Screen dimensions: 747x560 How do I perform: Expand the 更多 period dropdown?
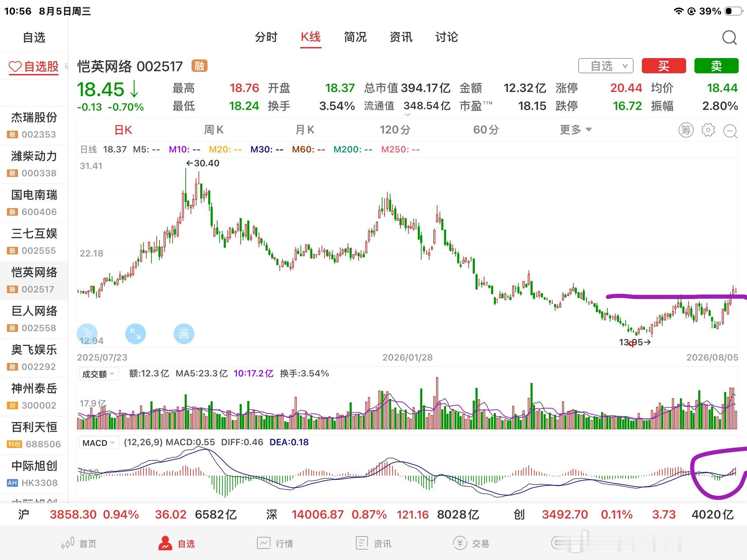(x=575, y=130)
